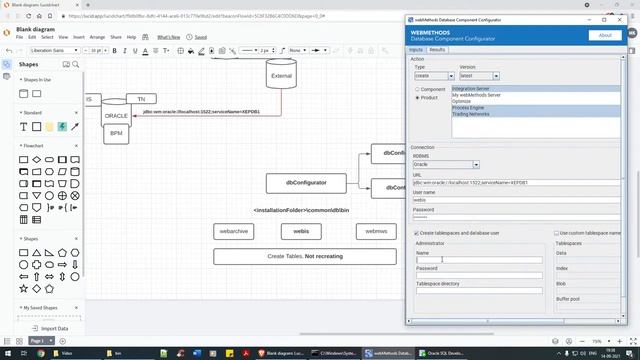
Task: Open the text alignment options
Action: pyautogui.click(x=156, y=51)
